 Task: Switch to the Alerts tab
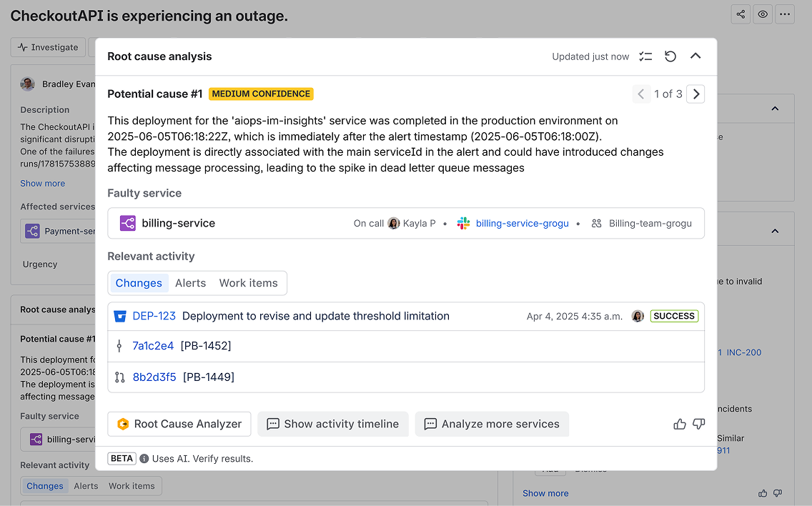(190, 283)
